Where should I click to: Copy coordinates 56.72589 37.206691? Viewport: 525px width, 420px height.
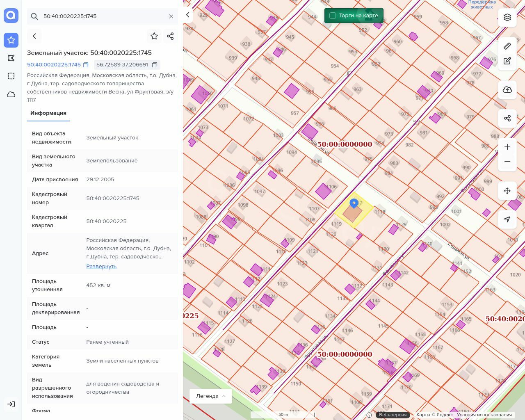click(x=155, y=65)
